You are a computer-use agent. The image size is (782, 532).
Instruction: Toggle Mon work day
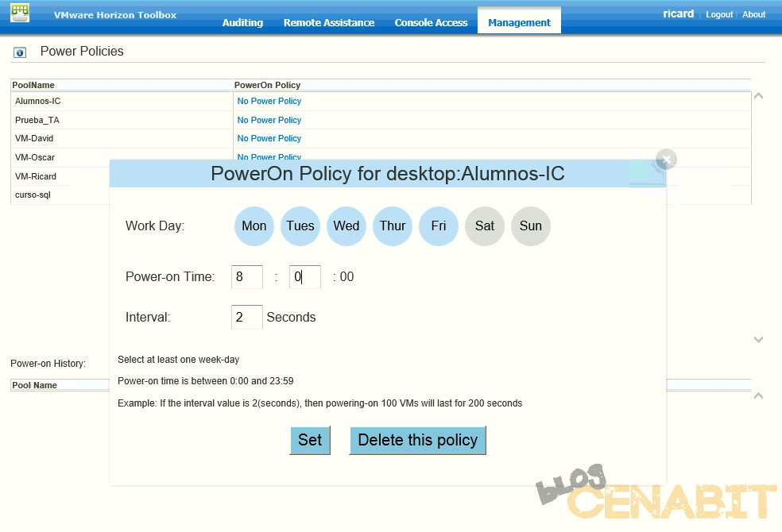pyautogui.click(x=254, y=226)
